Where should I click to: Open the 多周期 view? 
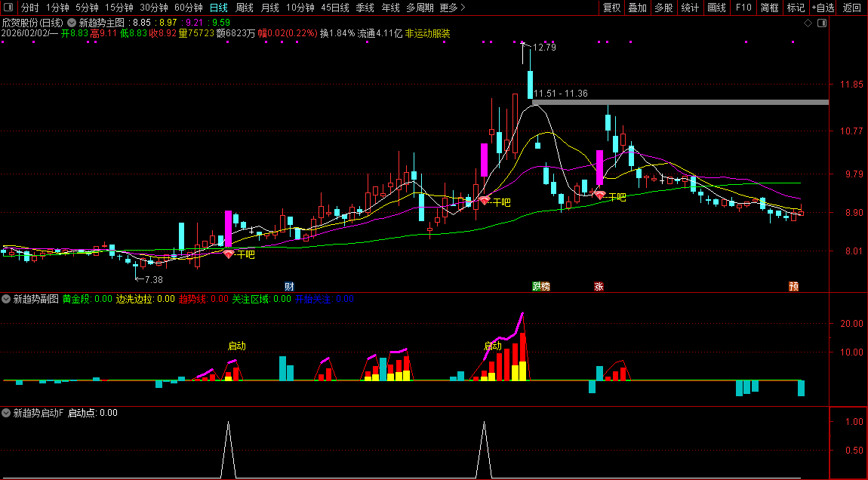pos(420,8)
